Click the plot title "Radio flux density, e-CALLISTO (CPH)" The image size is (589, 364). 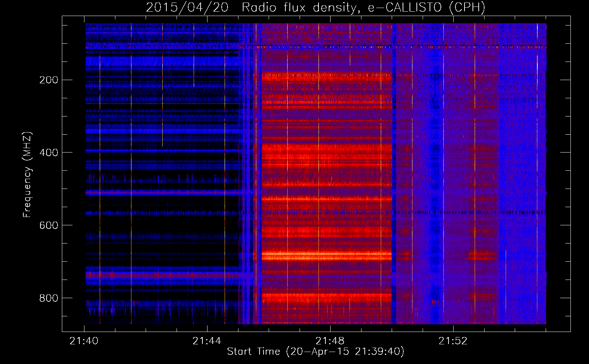point(364,7)
